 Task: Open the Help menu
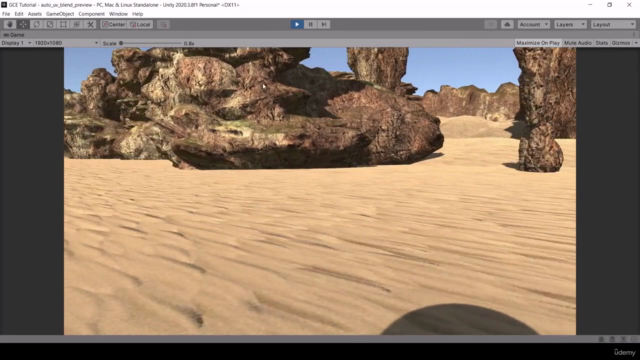point(138,14)
